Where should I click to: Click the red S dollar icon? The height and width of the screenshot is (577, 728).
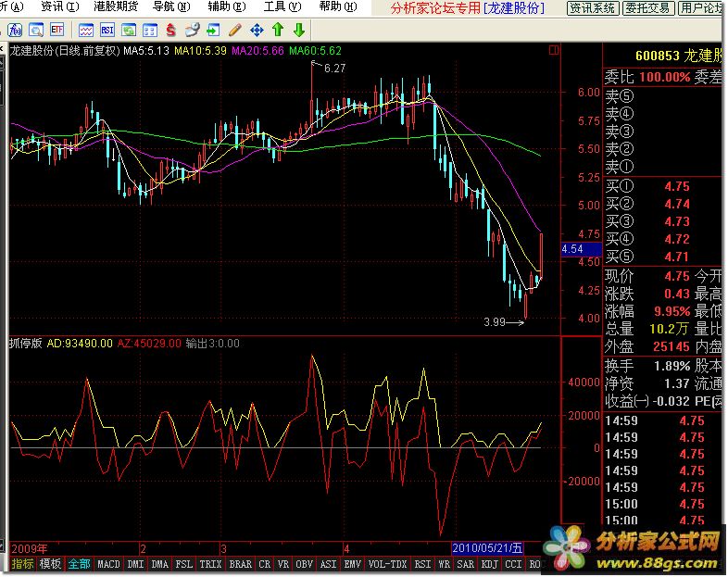170,31
